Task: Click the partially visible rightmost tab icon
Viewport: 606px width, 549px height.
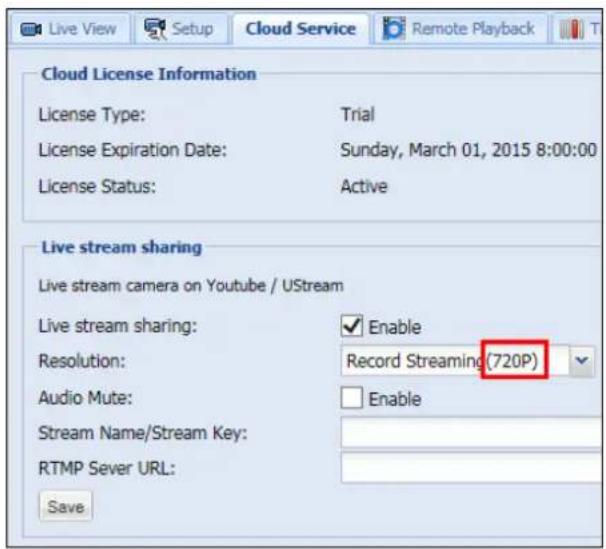Action: point(571,29)
